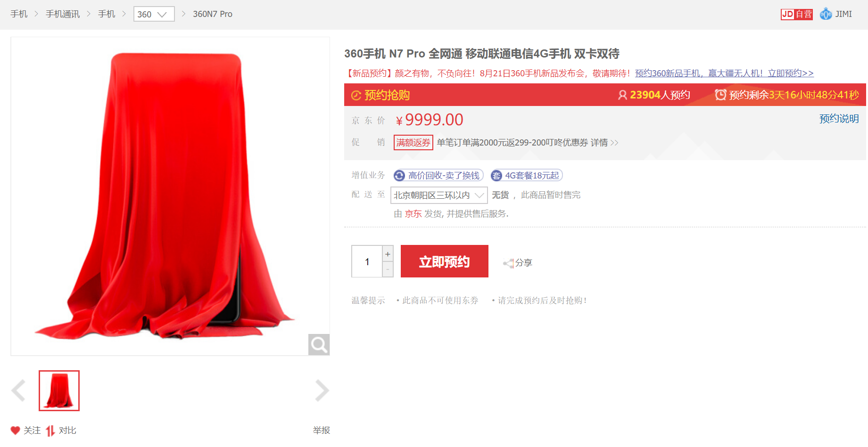
Task: Show next thumbnails with right arrow
Action: [322, 390]
